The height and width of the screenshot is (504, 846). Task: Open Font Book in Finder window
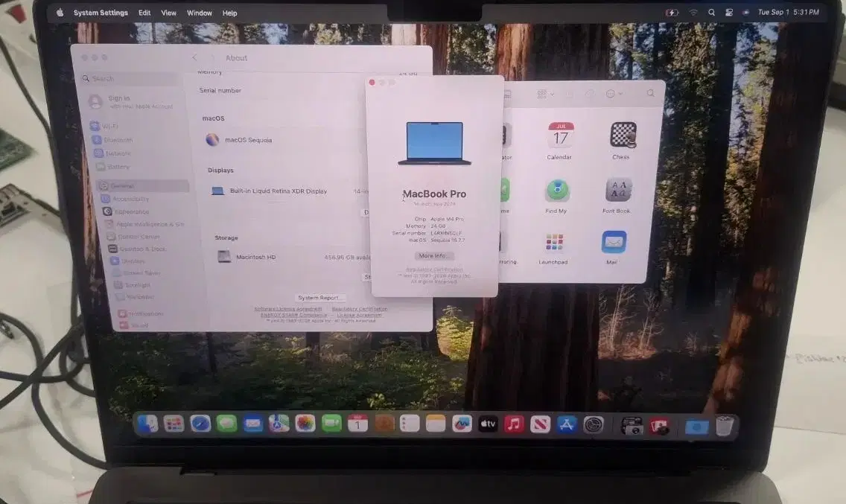coord(617,195)
